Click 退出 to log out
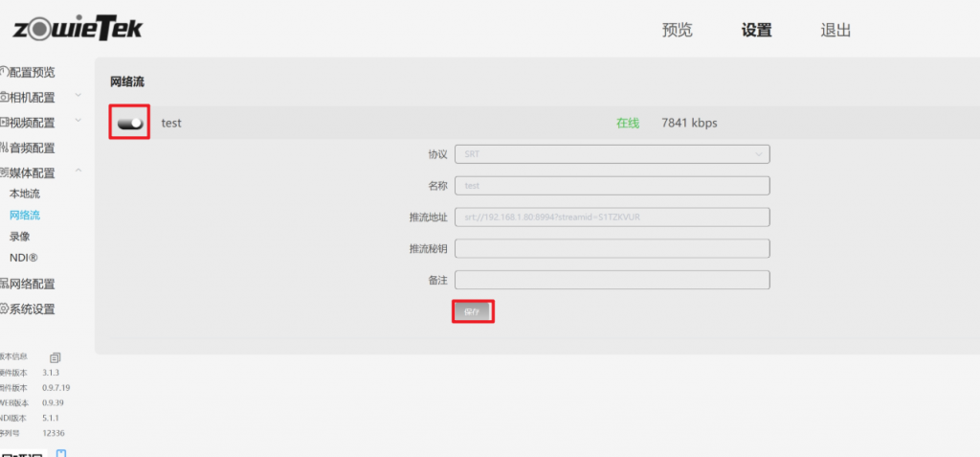The height and width of the screenshot is (457, 980). click(835, 30)
